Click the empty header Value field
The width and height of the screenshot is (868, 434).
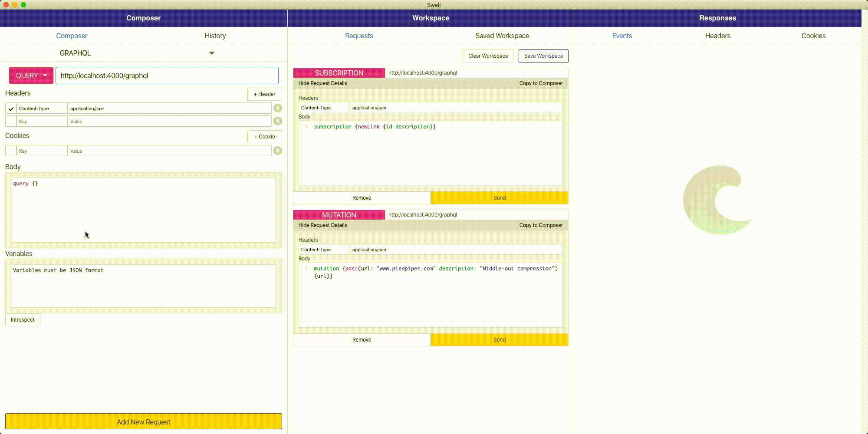click(170, 122)
